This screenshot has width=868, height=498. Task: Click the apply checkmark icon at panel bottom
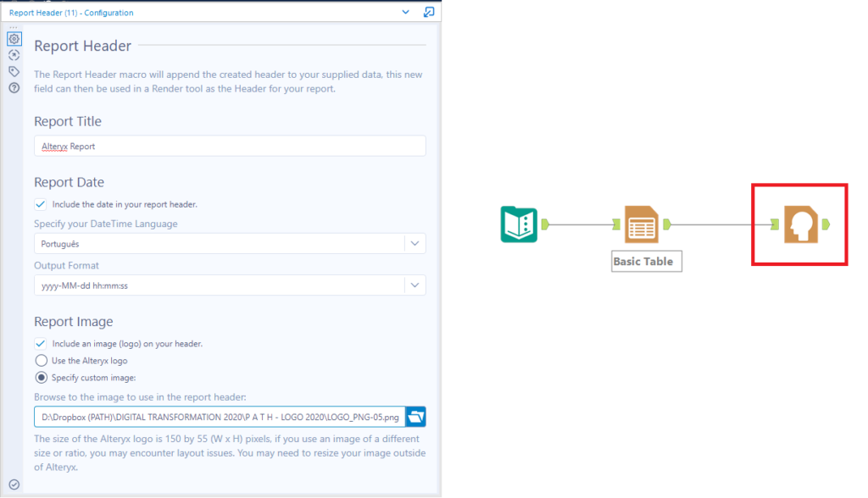coord(14,484)
